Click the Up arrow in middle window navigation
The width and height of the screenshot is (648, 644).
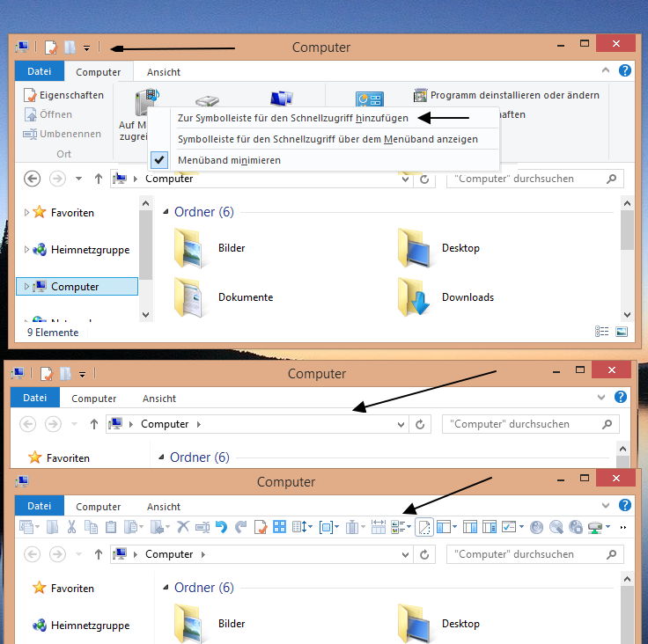pyautogui.click(x=94, y=424)
